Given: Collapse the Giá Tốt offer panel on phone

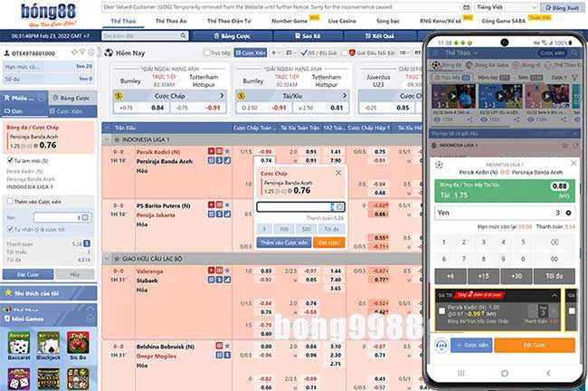Looking at the screenshot, I should pos(555,295).
